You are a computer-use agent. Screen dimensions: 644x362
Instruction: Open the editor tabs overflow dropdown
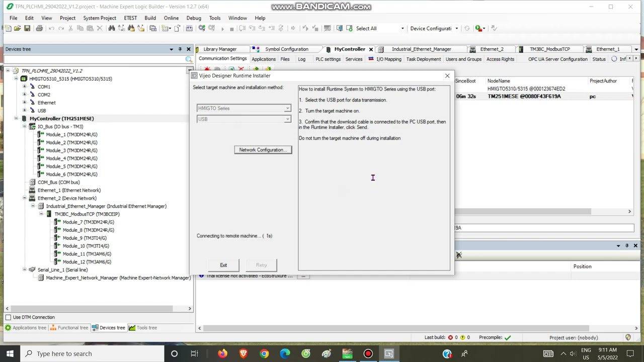click(x=636, y=49)
